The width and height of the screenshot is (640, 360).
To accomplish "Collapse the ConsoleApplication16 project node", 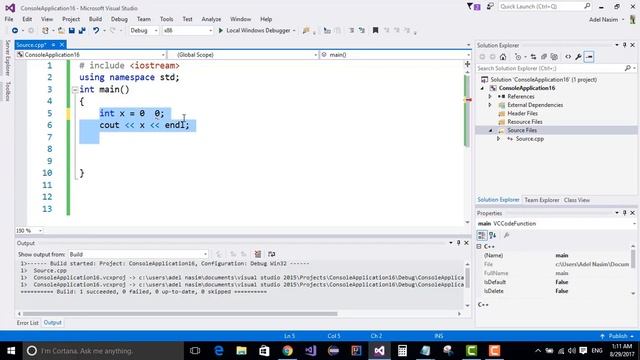I will click(482, 88).
